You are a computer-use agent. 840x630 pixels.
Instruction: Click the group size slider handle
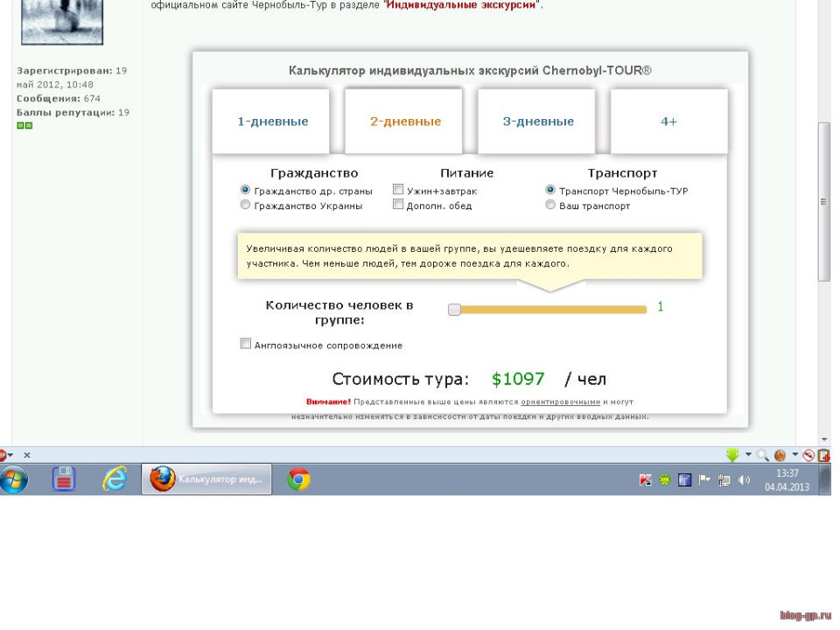(x=454, y=310)
